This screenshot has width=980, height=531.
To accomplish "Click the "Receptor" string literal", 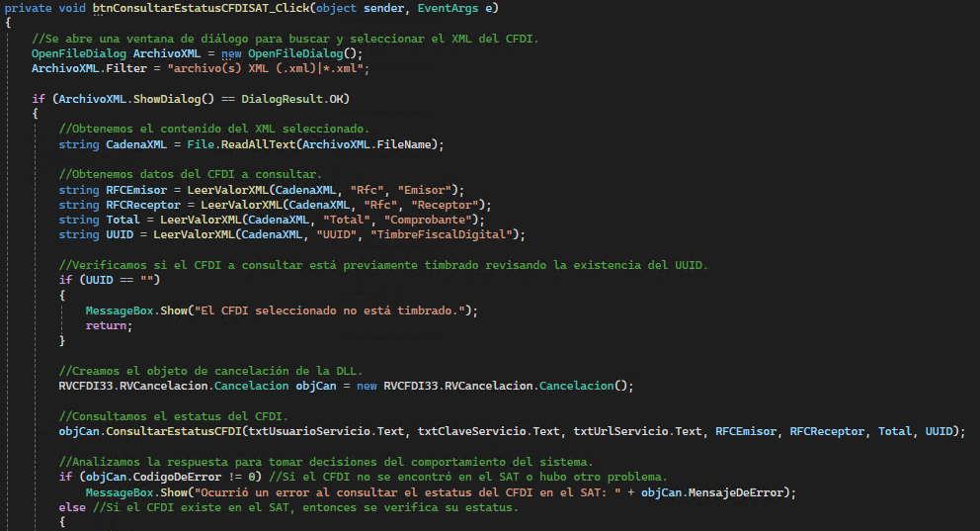I will pos(445,205).
